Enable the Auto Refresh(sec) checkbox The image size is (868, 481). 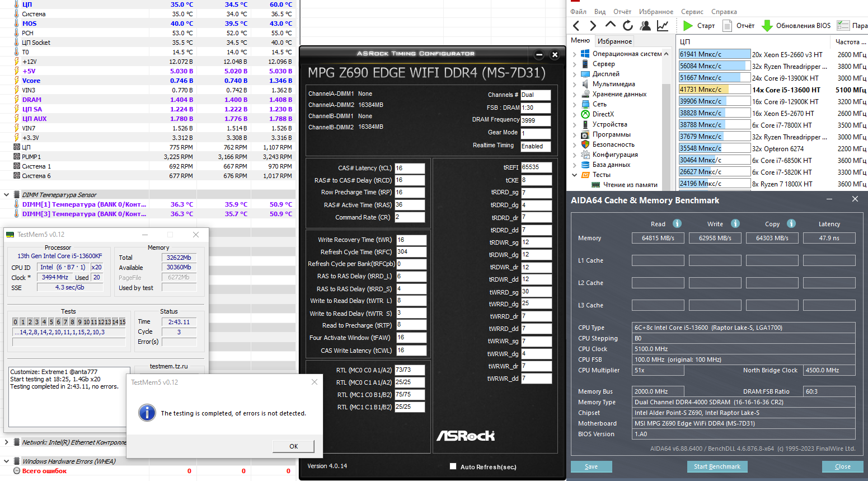[x=453, y=466]
